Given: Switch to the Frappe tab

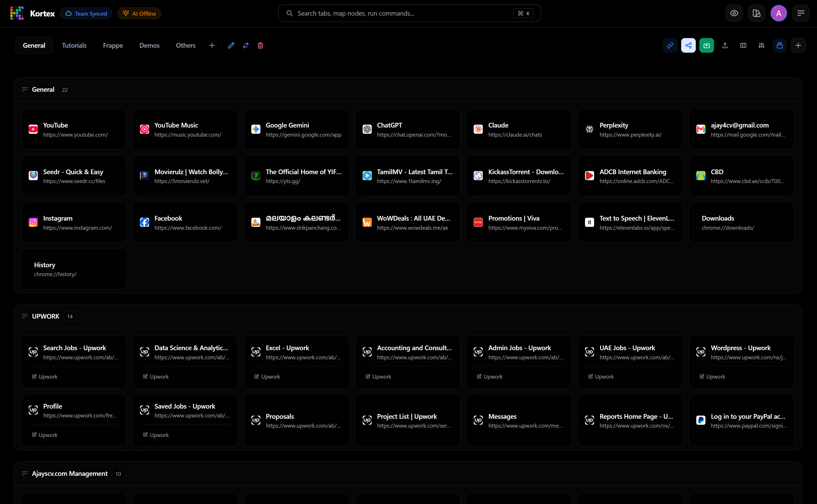Looking at the screenshot, I should point(113,45).
